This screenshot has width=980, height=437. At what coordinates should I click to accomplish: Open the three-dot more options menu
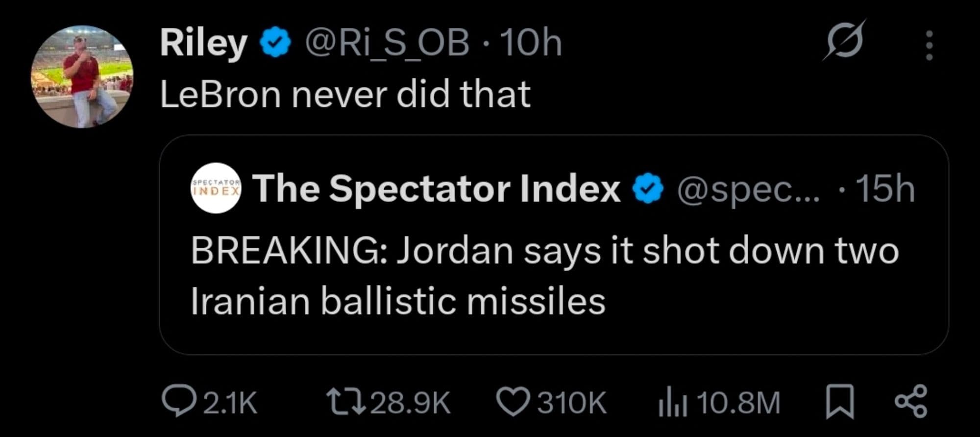[x=929, y=46]
